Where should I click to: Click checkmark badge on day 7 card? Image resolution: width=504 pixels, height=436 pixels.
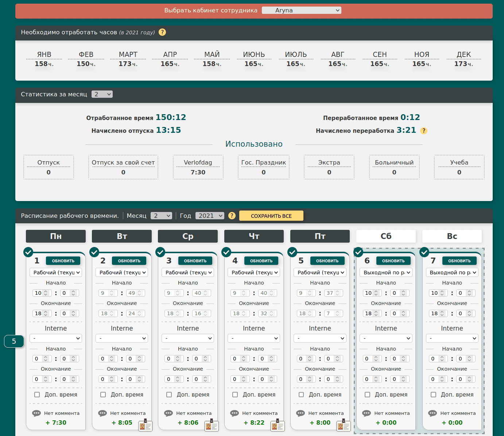(x=424, y=252)
